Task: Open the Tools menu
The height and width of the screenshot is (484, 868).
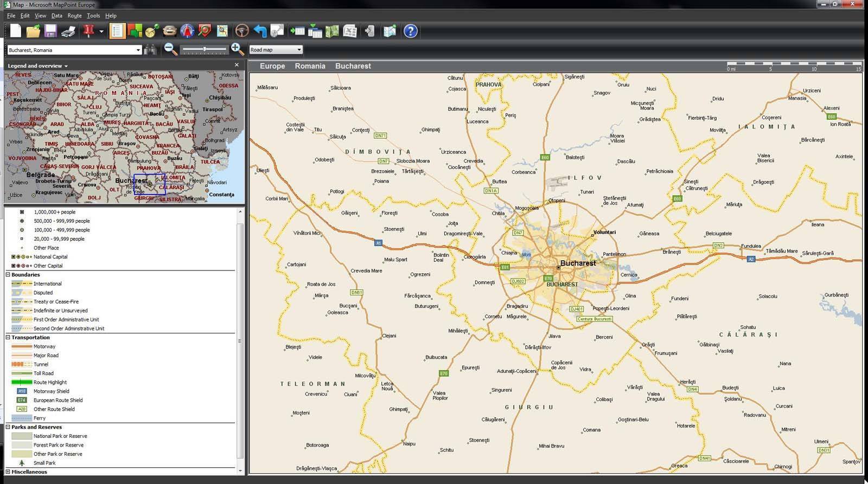Action: point(93,16)
